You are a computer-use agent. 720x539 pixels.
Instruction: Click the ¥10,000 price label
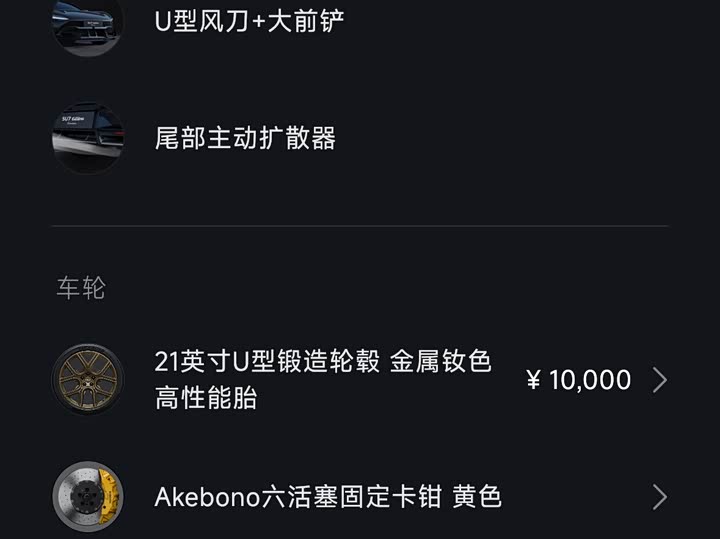click(578, 380)
